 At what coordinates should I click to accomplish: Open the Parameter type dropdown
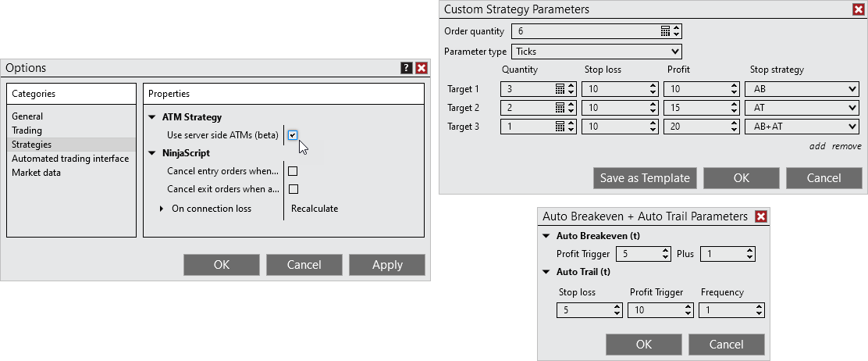597,52
